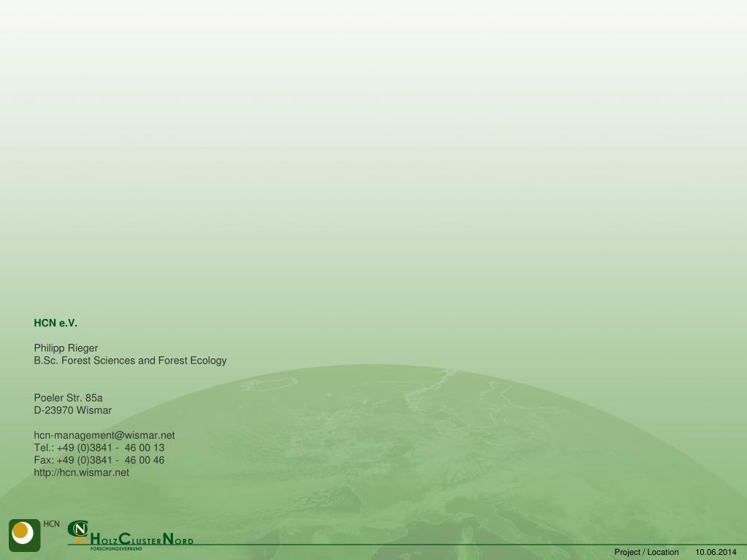Select the name Philipp Rieger
This screenshot has width=747, height=560.
66,348
